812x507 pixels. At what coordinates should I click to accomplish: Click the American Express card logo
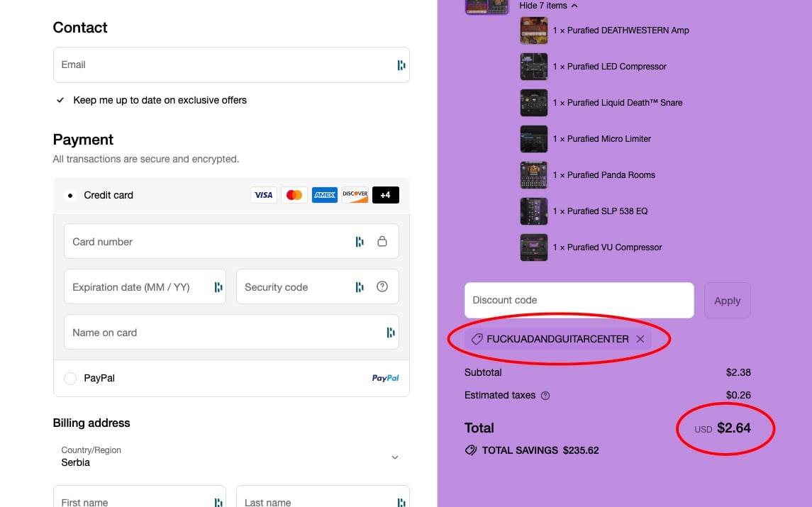pyautogui.click(x=325, y=195)
